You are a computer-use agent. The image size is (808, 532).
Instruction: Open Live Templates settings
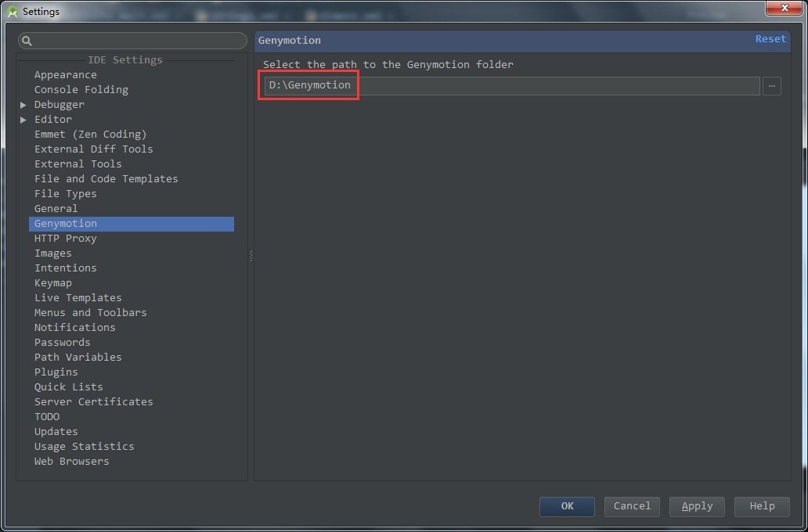click(x=78, y=298)
